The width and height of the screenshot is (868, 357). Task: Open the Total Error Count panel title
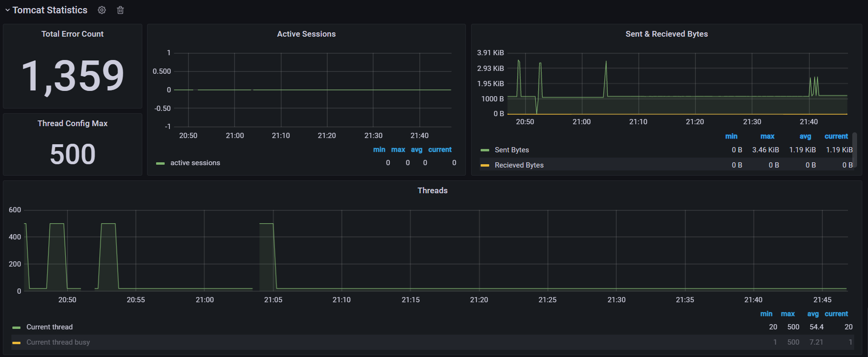pyautogui.click(x=72, y=34)
